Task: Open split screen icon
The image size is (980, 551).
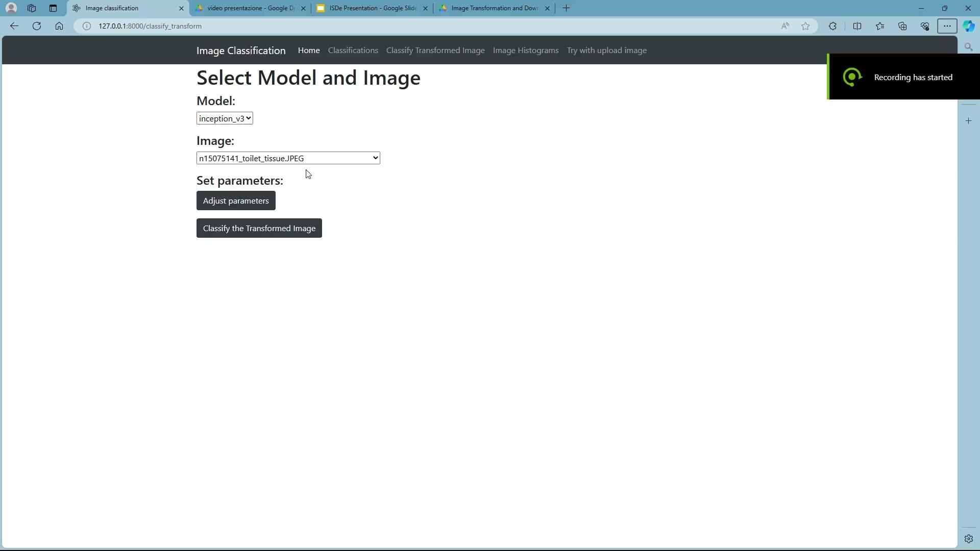Action: (x=857, y=26)
